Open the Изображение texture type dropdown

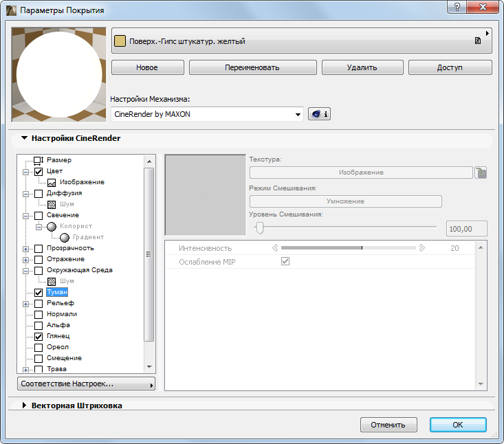pos(361,173)
